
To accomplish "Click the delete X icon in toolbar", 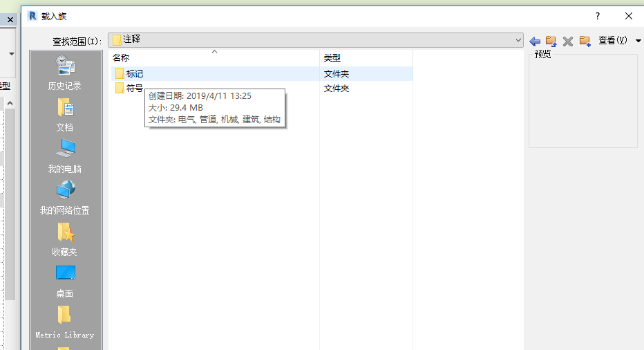I will [568, 41].
